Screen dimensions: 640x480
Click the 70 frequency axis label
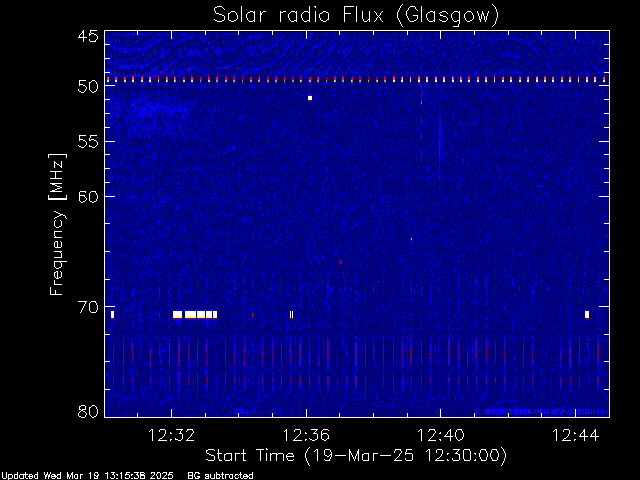click(x=88, y=307)
